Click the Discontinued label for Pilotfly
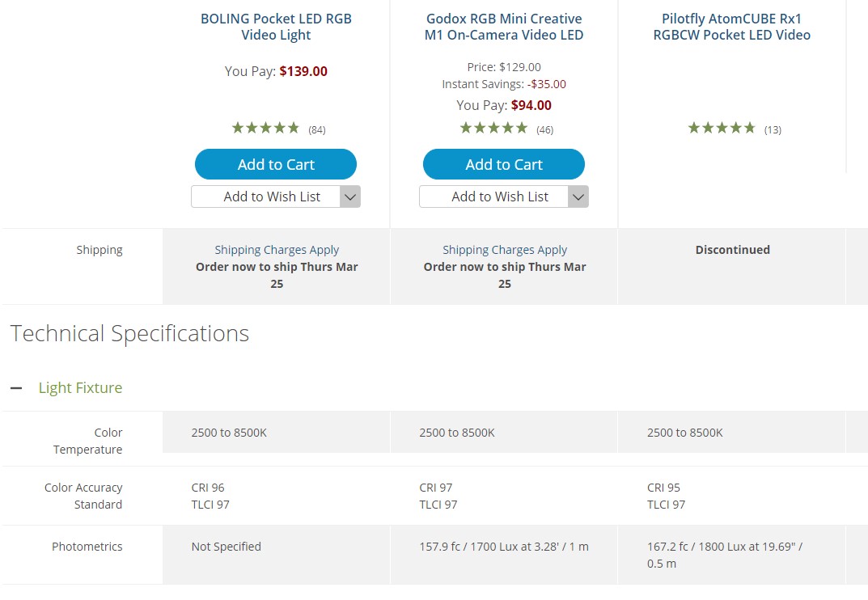The width and height of the screenshot is (868, 600). [x=732, y=250]
